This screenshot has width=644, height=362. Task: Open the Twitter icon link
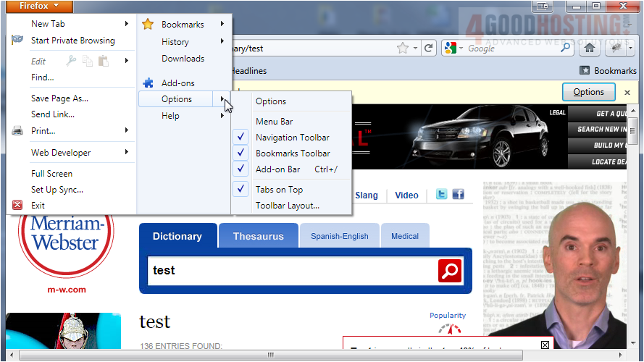pos(441,195)
